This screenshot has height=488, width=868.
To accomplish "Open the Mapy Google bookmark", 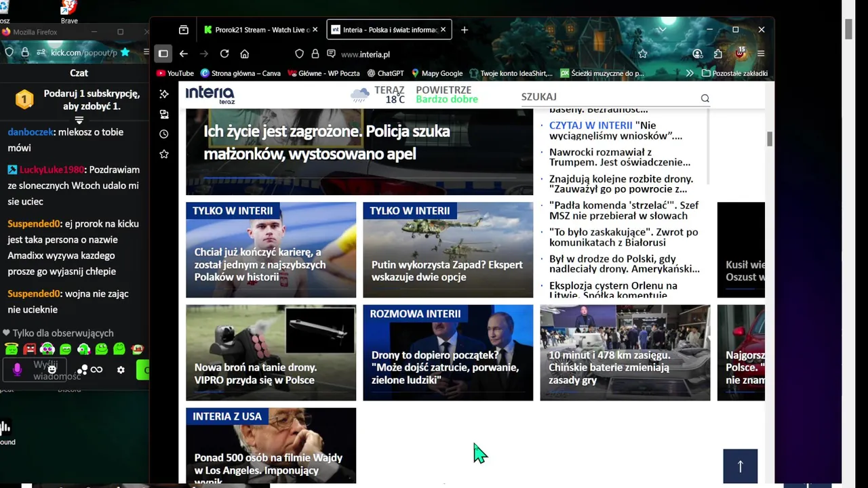I will coord(437,73).
